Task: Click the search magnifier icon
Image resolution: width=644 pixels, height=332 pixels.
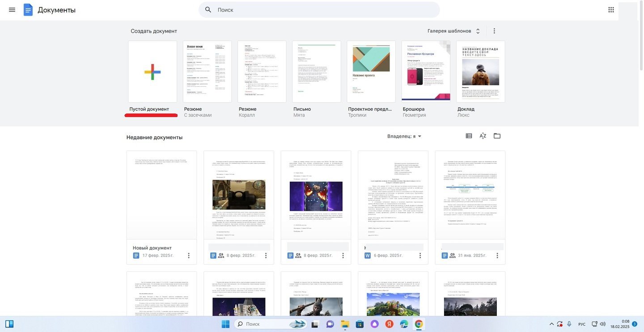Action: point(208,9)
